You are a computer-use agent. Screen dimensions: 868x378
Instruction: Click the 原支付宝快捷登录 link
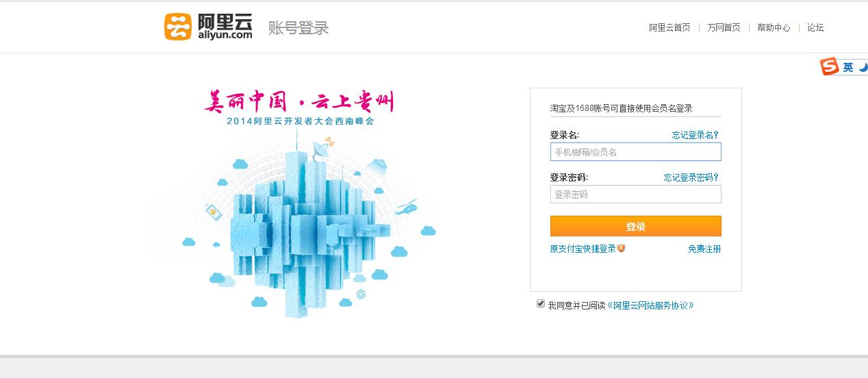coord(583,249)
